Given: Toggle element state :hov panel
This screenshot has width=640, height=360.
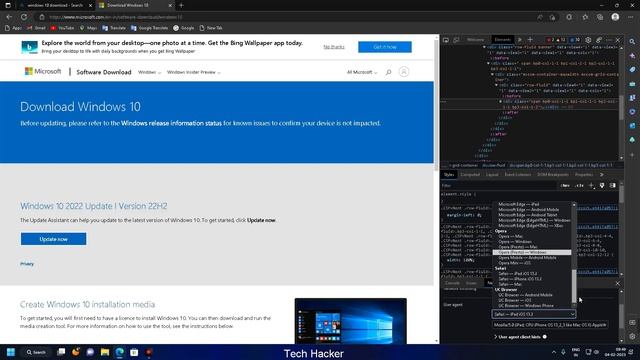Looking at the screenshot, I should [x=565, y=185].
